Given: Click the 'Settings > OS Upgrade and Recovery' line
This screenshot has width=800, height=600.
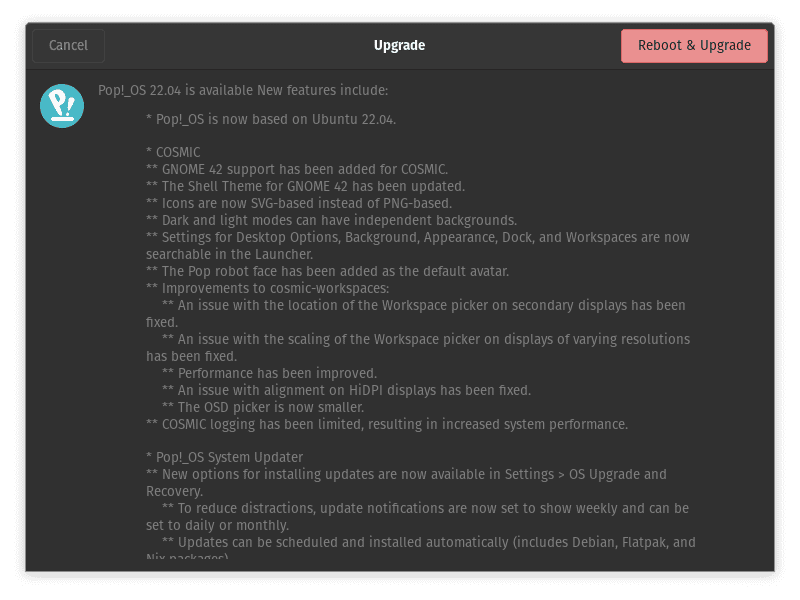Looking at the screenshot, I should (406, 483).
